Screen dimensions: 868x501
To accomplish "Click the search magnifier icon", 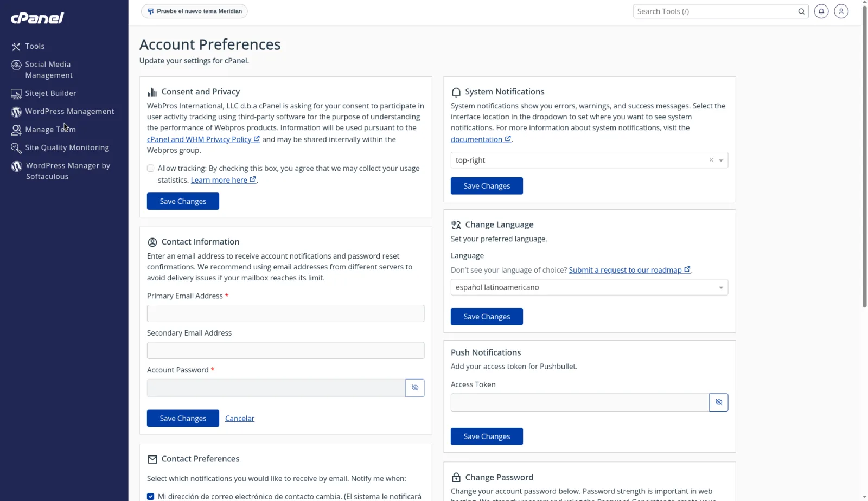I will pyautogui.click(x=801, y=11).
